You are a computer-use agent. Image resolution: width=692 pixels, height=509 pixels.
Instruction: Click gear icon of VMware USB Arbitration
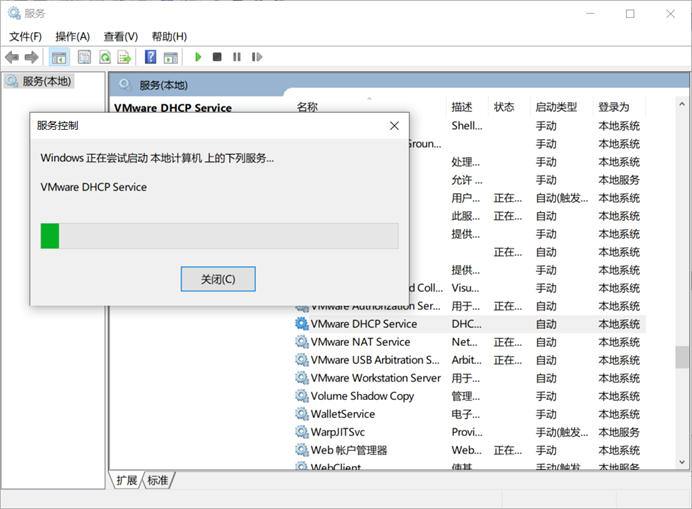(x=301, y=360)
